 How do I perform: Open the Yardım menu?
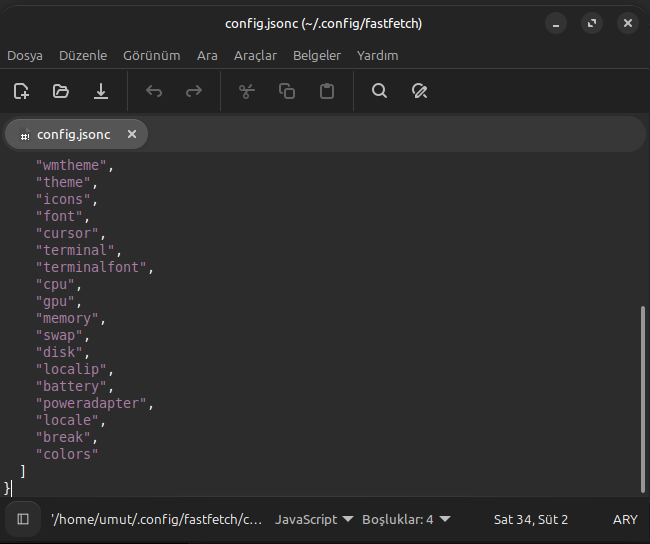click(378, 56)
